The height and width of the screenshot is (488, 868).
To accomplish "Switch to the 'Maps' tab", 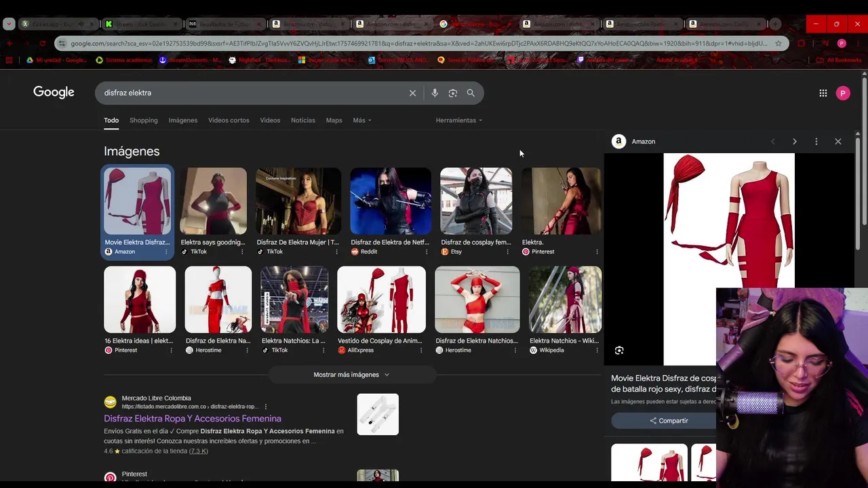I will 334,121.
